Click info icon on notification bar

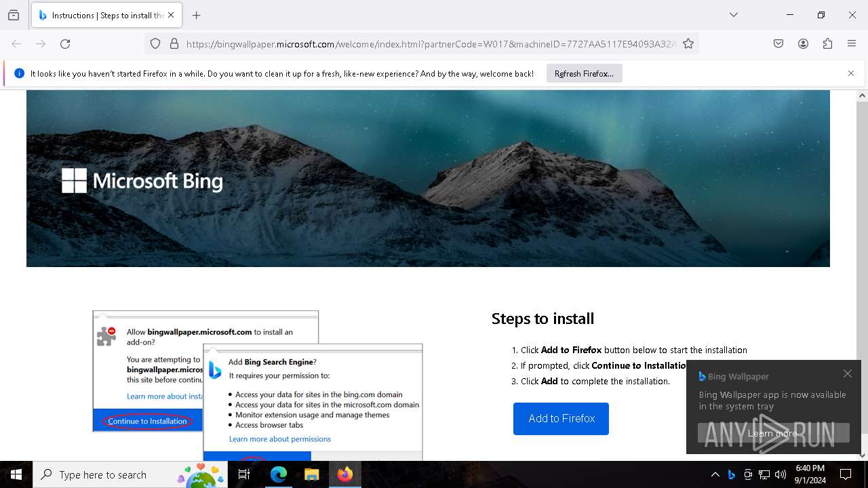[x=19, y=73]
